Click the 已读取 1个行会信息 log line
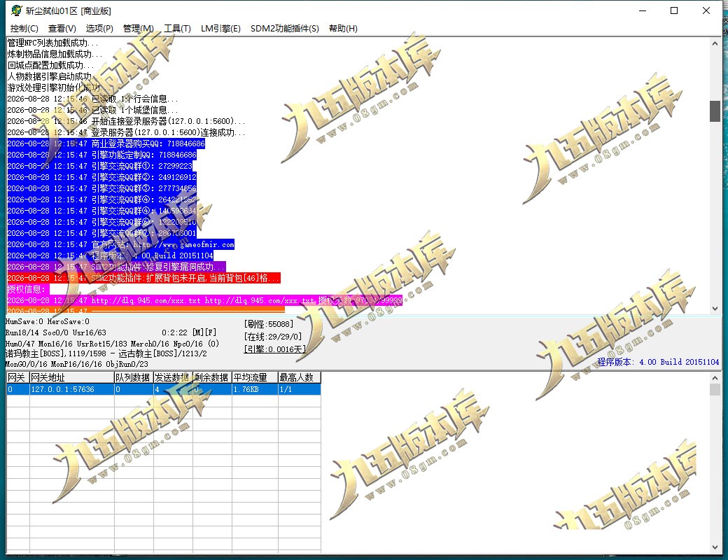The width and height of the screenshot is (728, 560). point(92,99)
